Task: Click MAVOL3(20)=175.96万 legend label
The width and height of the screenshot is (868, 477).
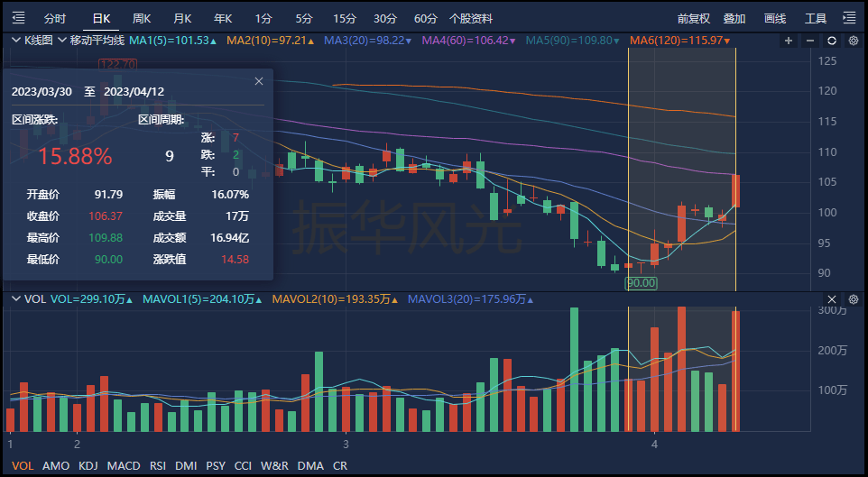Action: point(470,299)
